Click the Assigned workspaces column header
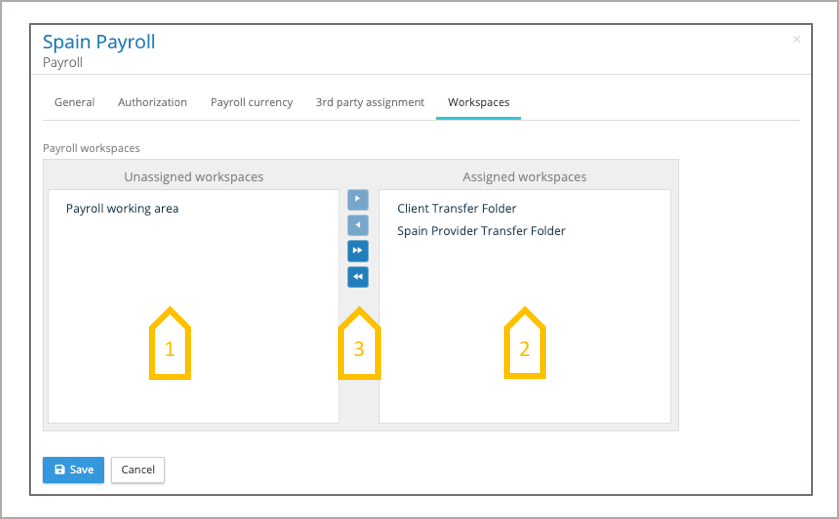839x519 pixels. (524, 177)
